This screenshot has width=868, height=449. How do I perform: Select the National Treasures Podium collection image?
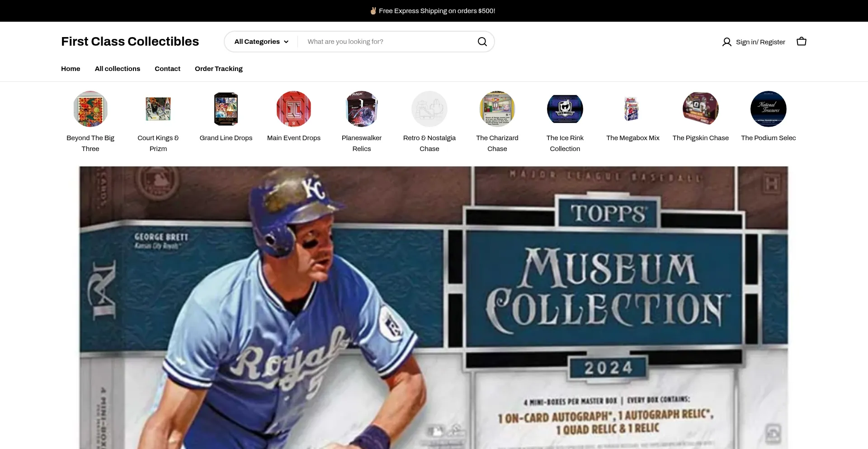(x=769, y=109)
